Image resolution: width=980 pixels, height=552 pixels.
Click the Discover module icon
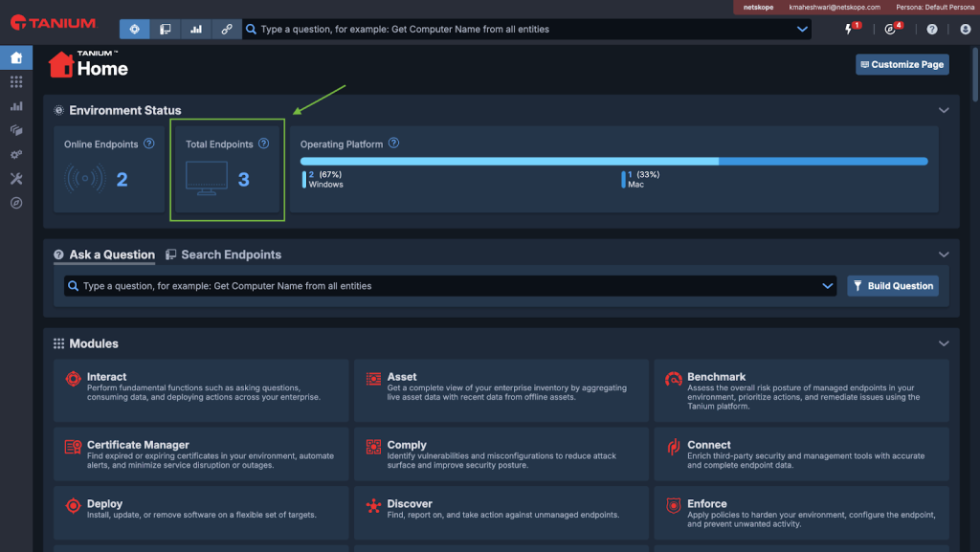click(x=373, y=506)
